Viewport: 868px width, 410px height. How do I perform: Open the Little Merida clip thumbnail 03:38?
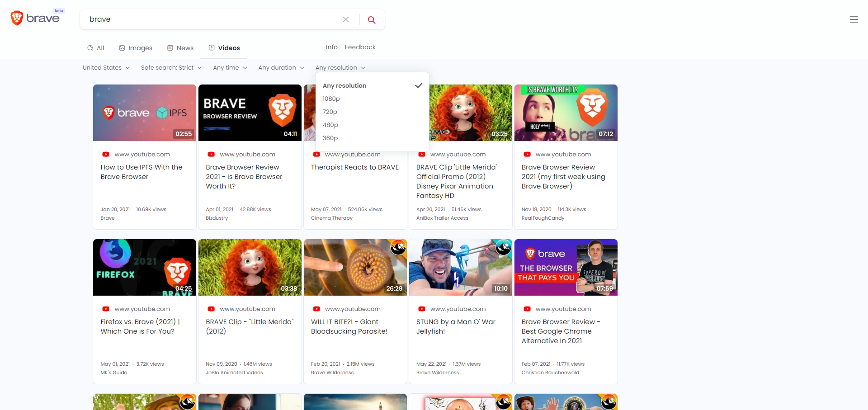250,267
